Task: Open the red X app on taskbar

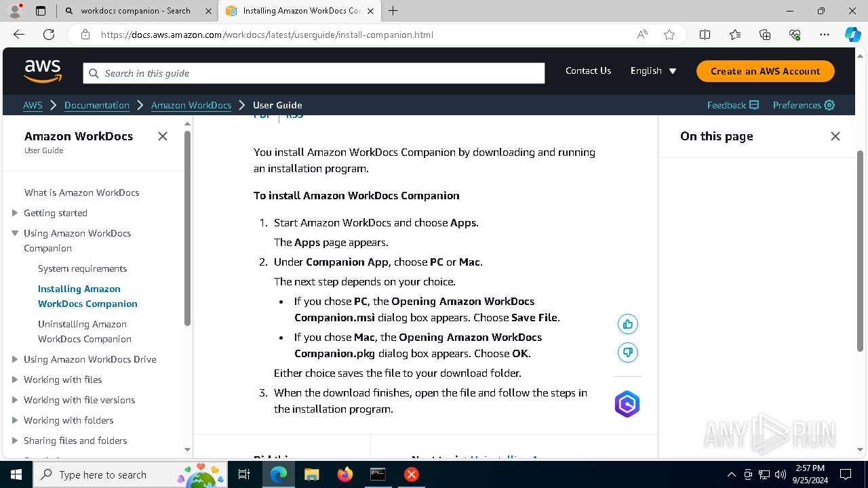Action: pos(411,474)
